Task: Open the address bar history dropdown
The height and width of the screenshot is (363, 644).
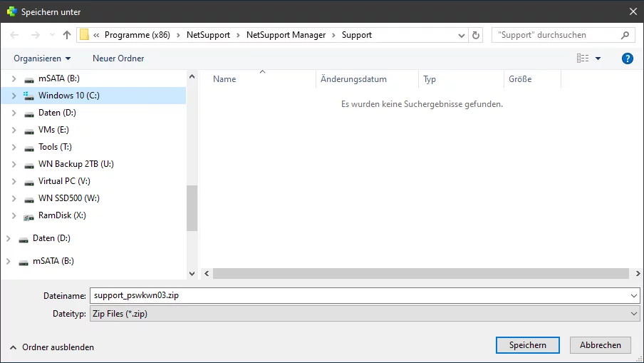Action: click(461, 35)
